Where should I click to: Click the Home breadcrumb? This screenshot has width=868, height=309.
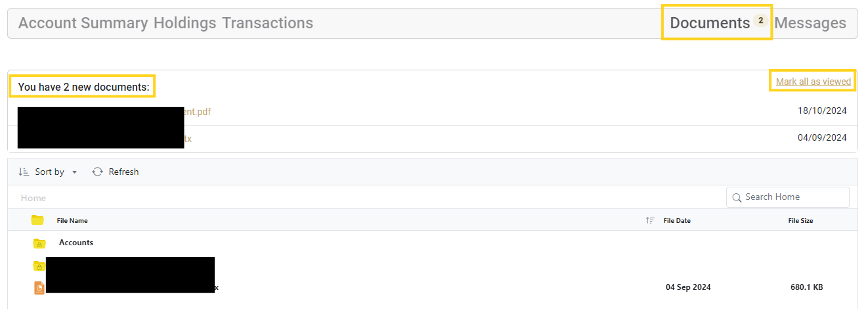(x=33, y=198)
